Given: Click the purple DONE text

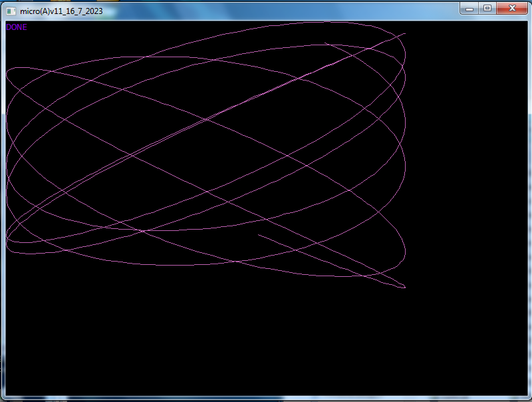Looking at the screenshot, I should point(16,27).
